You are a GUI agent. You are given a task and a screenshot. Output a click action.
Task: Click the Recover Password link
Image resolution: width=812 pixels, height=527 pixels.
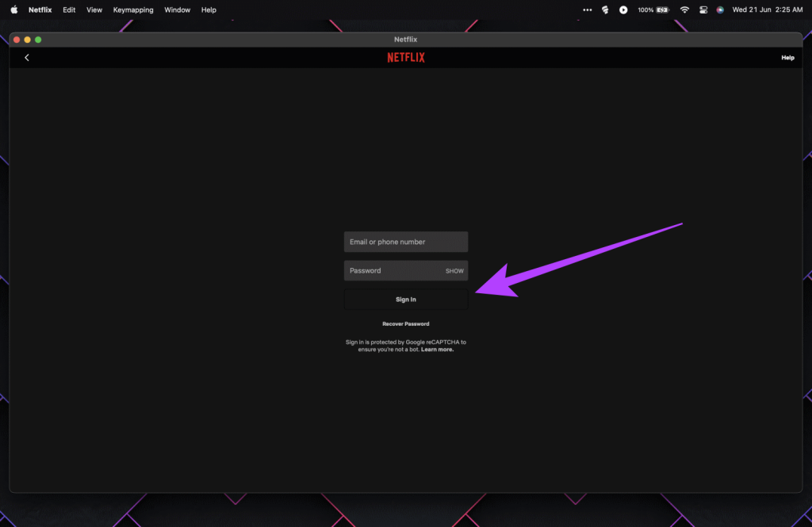(406, 324)
